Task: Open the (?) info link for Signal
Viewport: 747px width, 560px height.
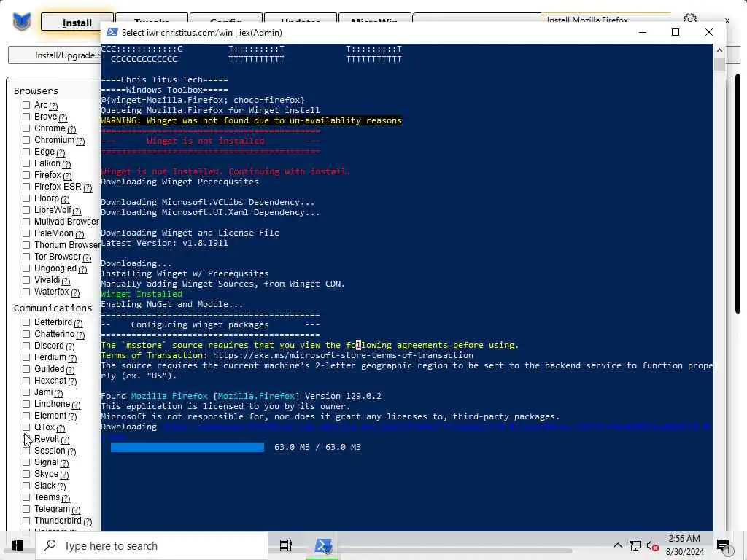Action: 64,463
